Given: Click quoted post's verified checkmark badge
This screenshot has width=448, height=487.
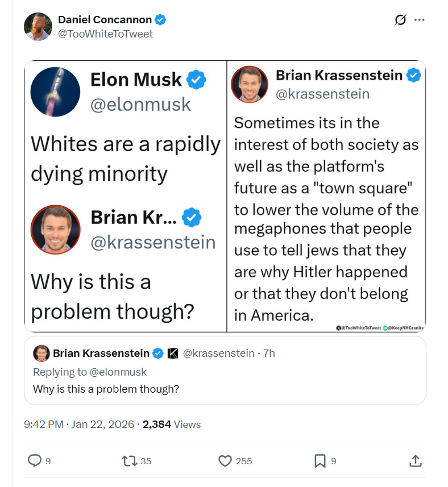Looking at the screenshot, I should [x=158, y=353].
